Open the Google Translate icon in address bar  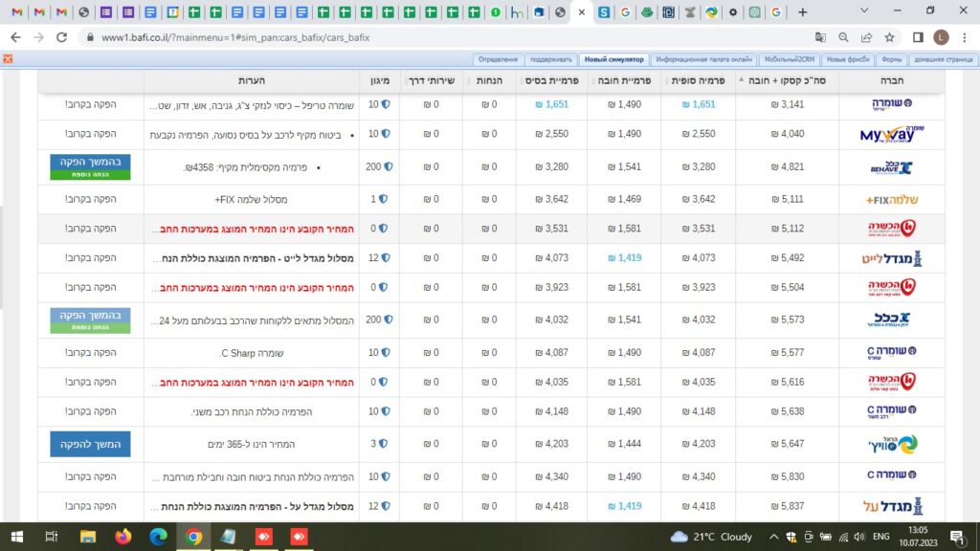pyautogui.click(x=820, y=37)
